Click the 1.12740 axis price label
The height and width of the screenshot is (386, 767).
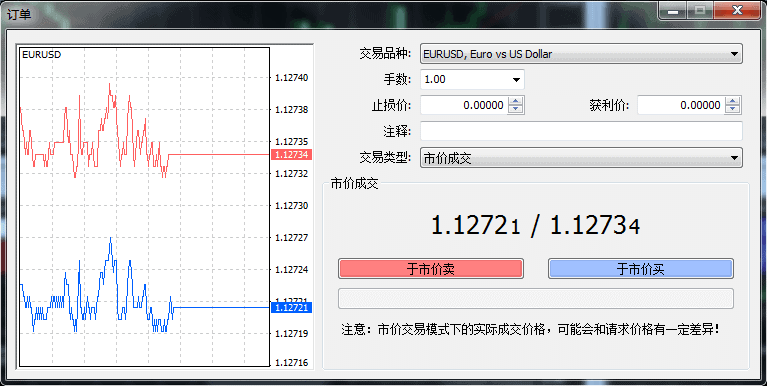pos(292,77)
